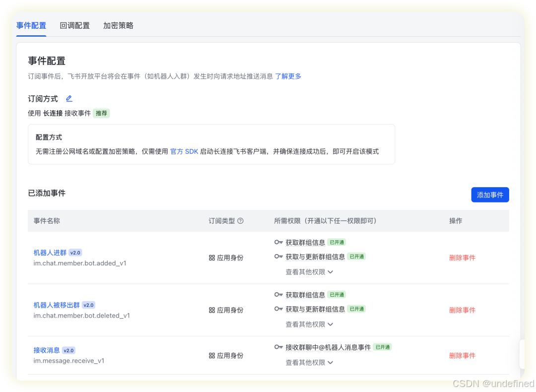Click the edit pencil icon beside 订阅方式

point(69,98)
